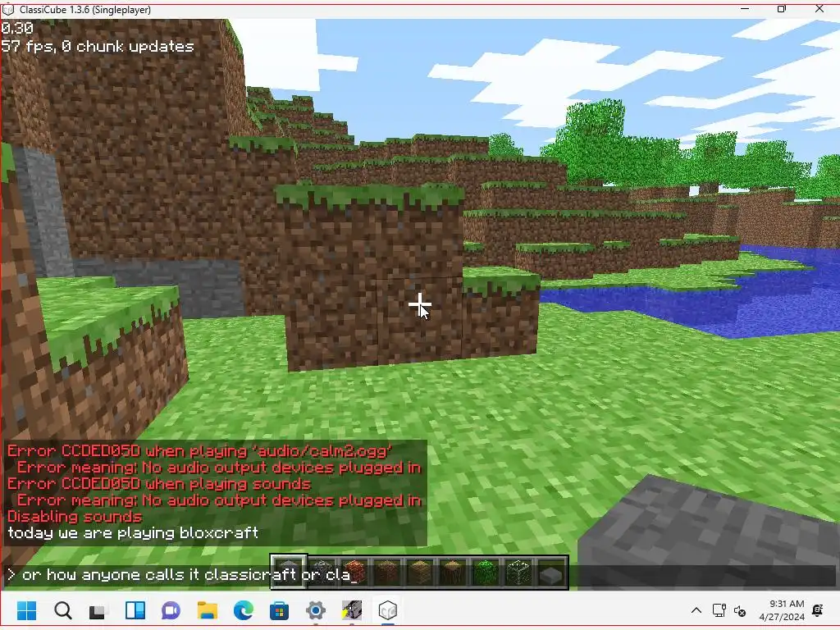
Task: Click the muted volume icon in the tray
Action: (x=740, y=610)
